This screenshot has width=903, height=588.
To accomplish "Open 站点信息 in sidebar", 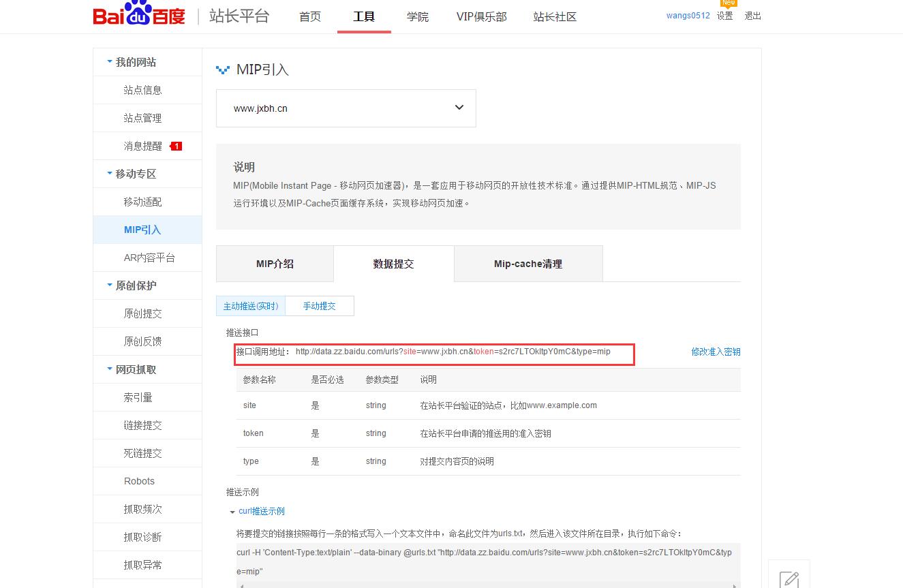I will coord(143,90).
